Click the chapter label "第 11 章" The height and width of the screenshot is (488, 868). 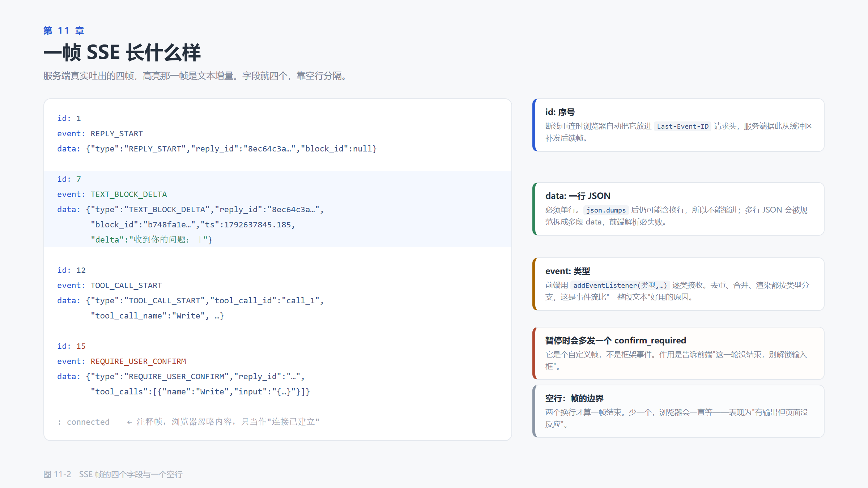pyautogui.click(x=64, y=31)
